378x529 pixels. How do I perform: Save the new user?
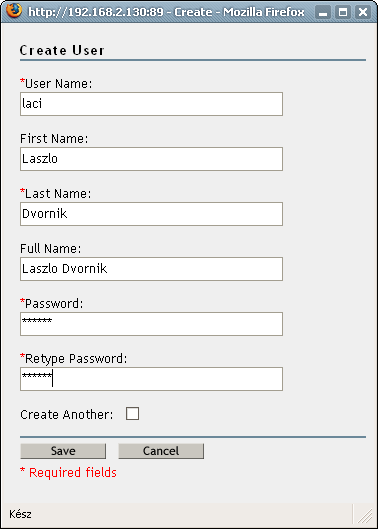tap(63, 451)
